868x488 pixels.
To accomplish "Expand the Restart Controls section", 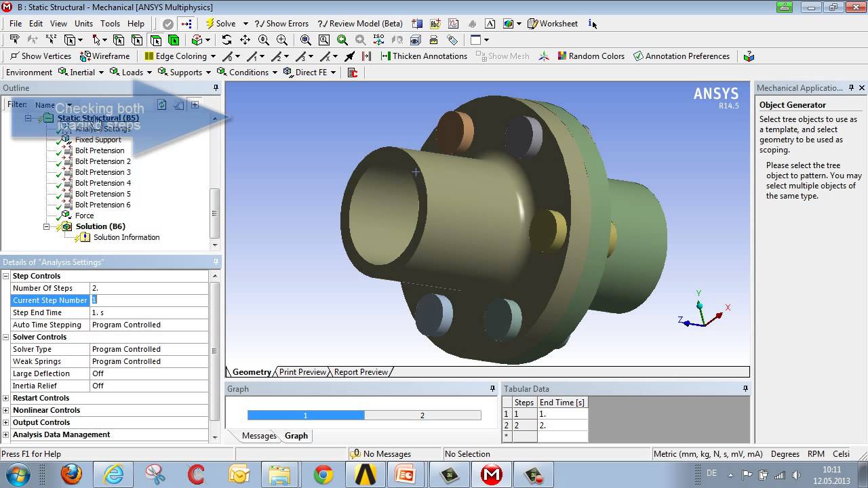I will [6, 398].
